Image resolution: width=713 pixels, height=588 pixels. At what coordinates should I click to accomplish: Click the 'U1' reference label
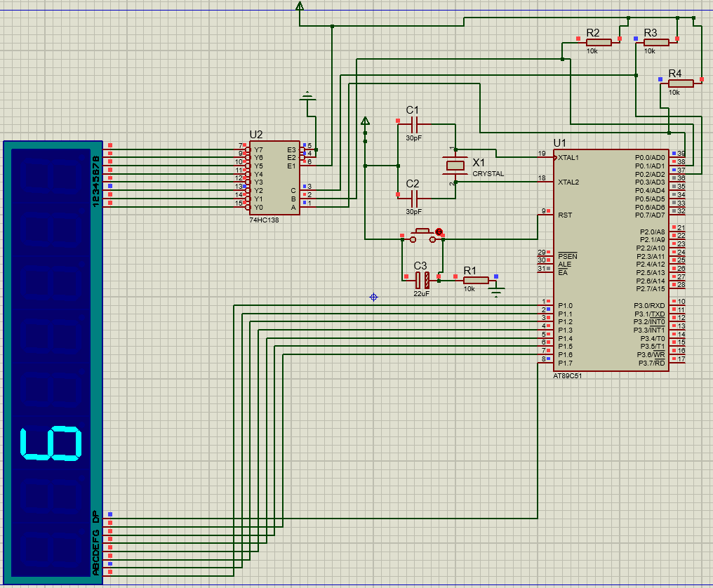(x=559, y=143)
